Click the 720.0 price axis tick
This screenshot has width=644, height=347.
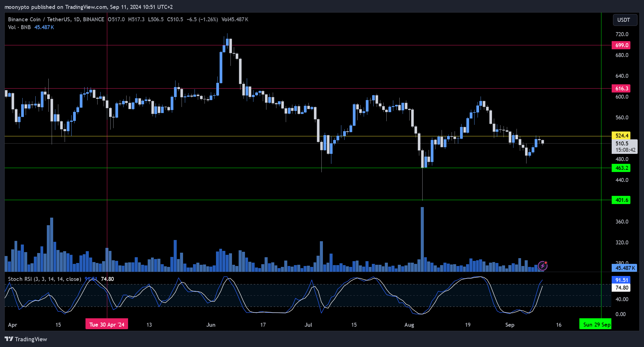622,34
